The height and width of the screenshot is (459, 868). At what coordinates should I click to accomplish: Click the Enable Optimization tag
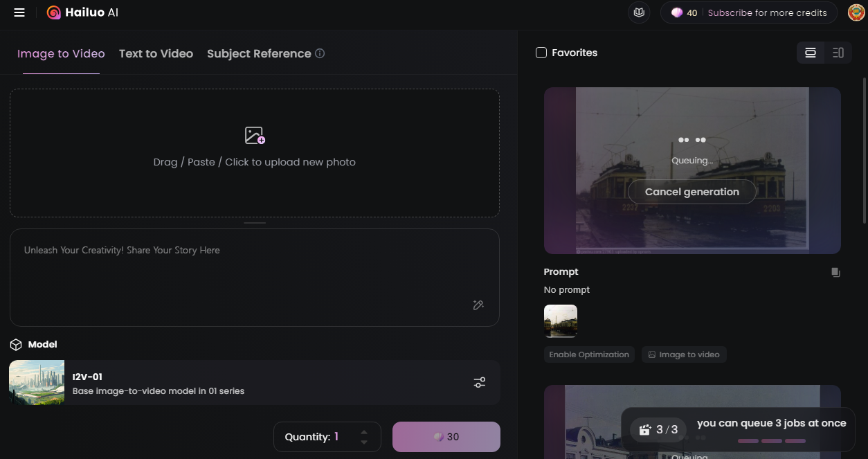pyautogui.click(x=589, y=354)
